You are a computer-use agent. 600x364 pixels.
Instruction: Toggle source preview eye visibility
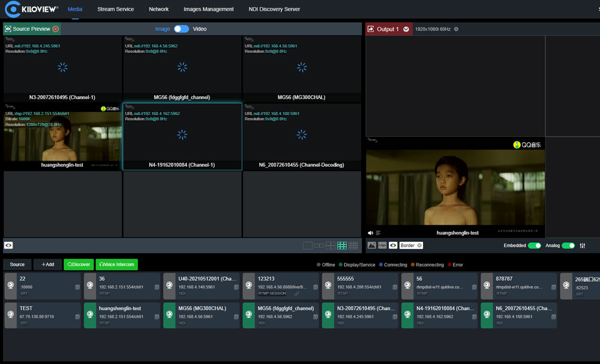tap(8, 245)
